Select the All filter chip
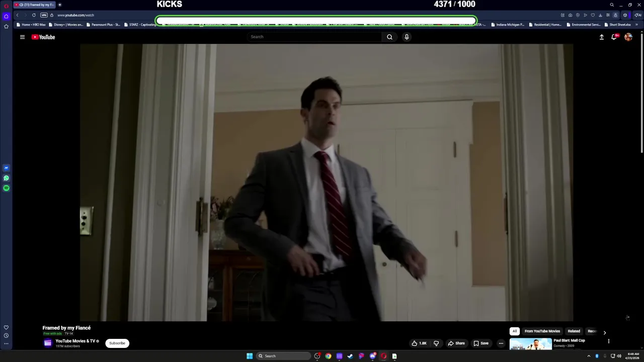 [x=514, y=331]
